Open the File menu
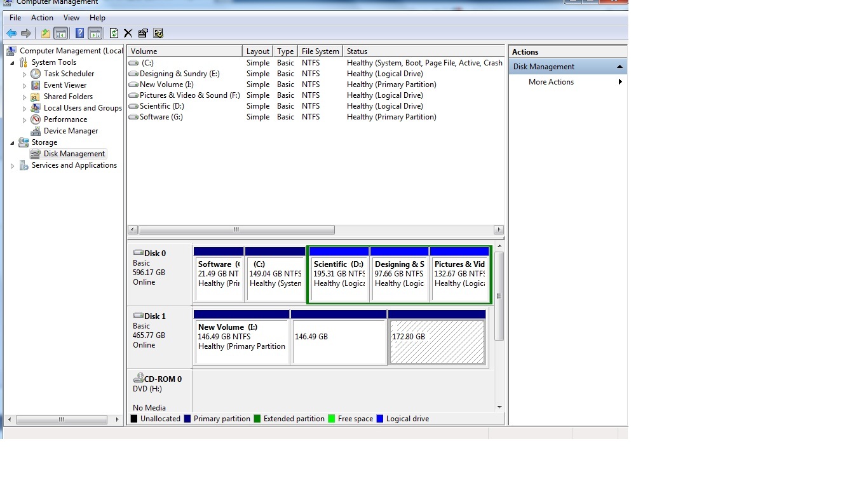Screen dimensions: 868x488 (x=15, y=18)
